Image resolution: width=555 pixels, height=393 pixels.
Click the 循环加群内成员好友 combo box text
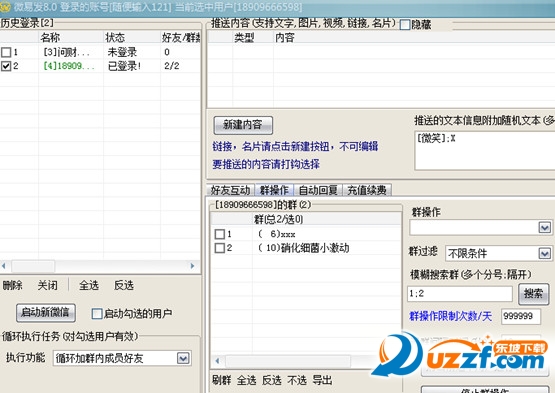pos(99,358)
